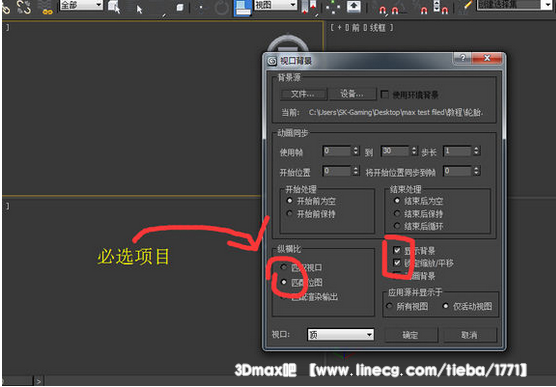Enable the 使用环境背景 checkbox

pyautogui.click(x=384, y=94)
